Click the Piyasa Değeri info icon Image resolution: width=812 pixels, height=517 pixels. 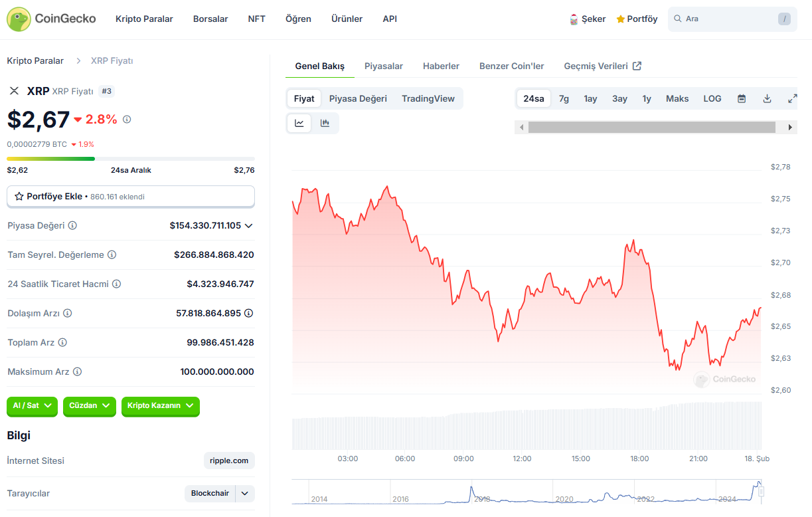pyautogui.click(x=72, y=225)
